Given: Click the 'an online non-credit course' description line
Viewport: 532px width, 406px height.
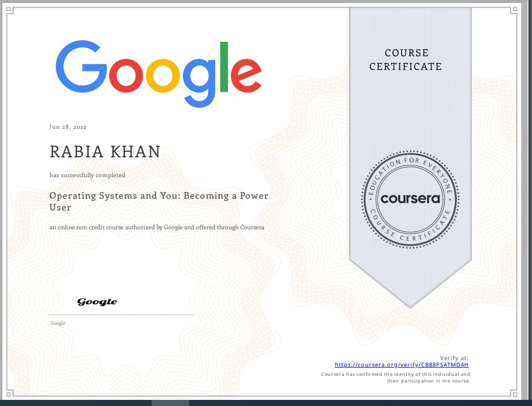Looking at the screenshot, I should coord(157,227).
